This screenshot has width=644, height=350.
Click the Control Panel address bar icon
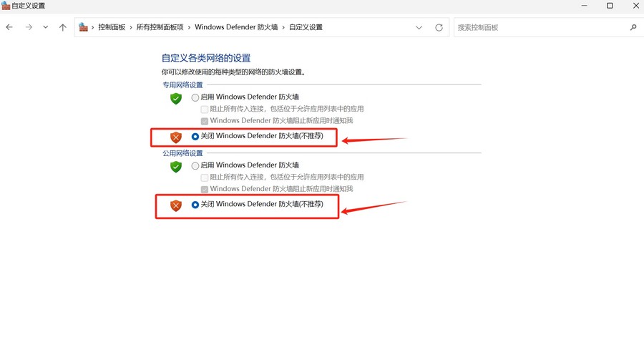[x=84, y=27]
